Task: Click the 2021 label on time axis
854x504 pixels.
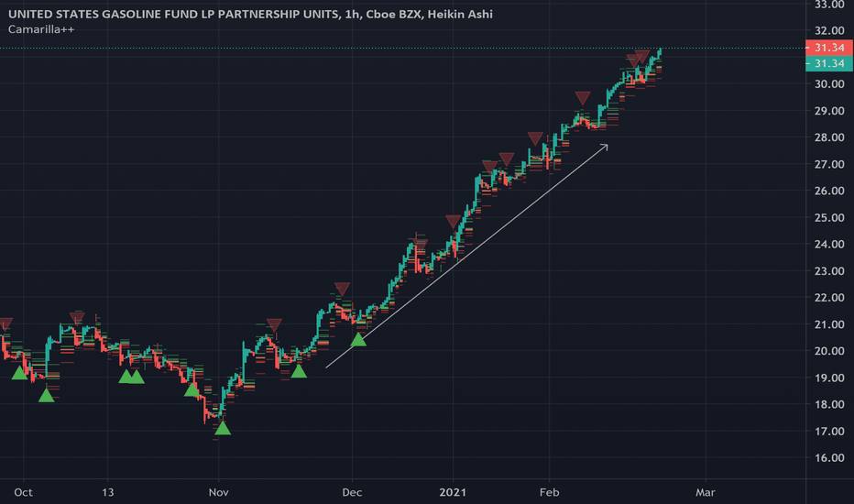Action: point(453,492)
